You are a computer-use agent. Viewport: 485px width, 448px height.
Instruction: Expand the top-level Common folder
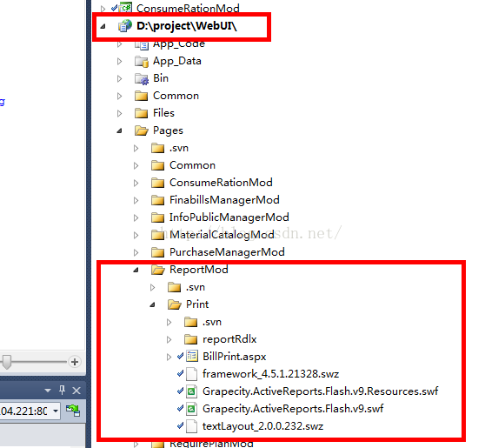(x=120, y=96)
